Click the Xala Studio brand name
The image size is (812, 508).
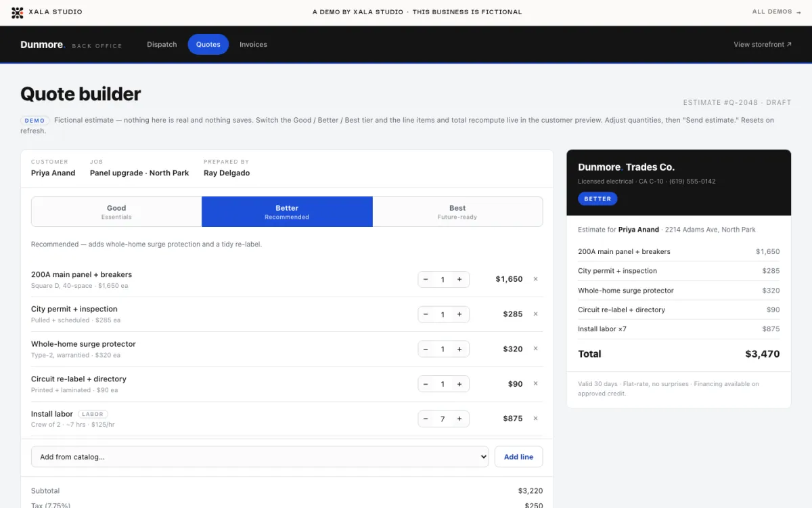(55, 12)
